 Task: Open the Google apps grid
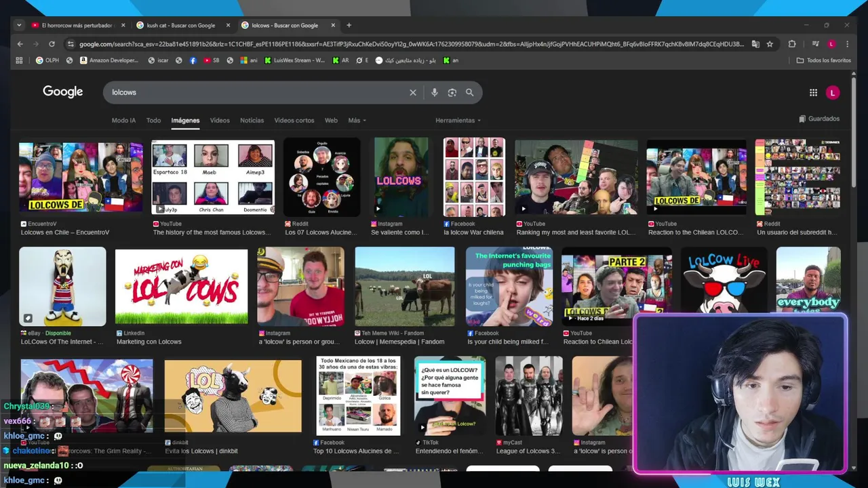[813, 93]
